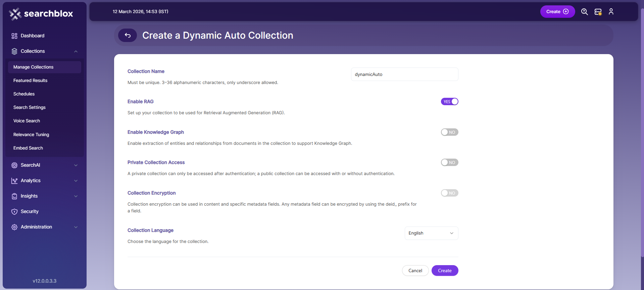Click the Create button below the form
This screenshot has width=644, height=290.
click(445, 271)
